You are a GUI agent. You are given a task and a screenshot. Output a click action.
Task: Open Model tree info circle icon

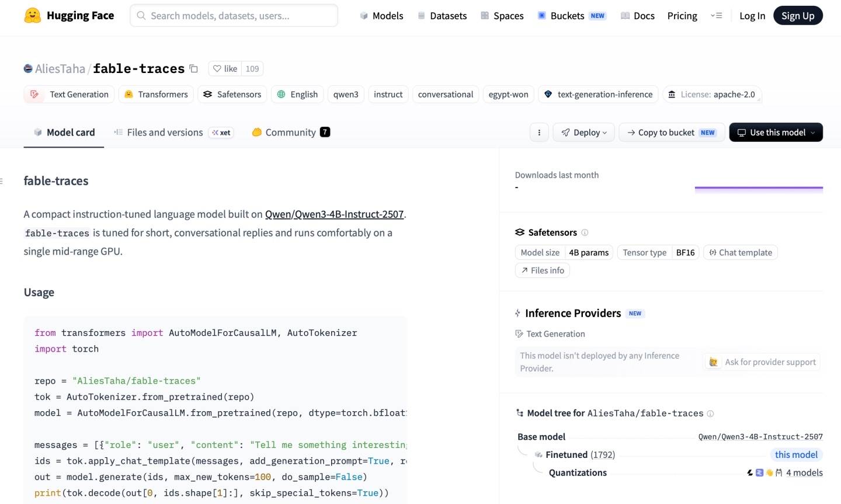point(711,413)
